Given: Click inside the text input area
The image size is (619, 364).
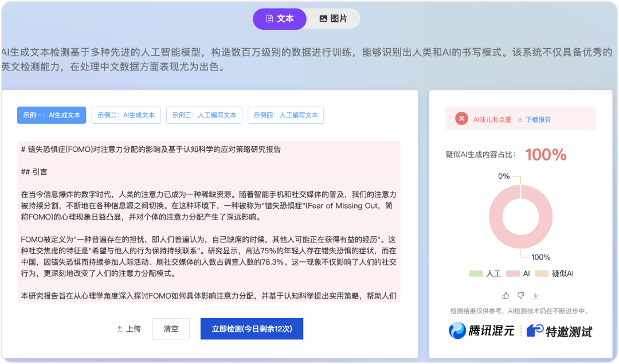Looking at the screenshot, I should coord(209,221).
